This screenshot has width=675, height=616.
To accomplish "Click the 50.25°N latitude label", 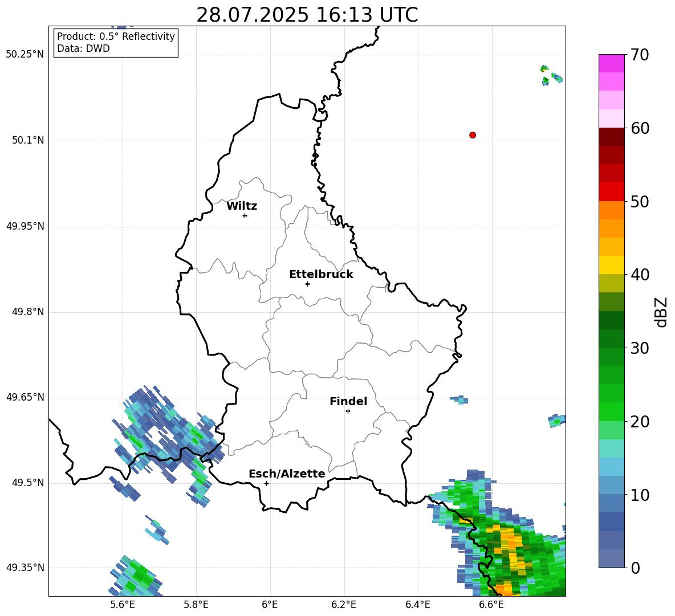I will [25, 55].
